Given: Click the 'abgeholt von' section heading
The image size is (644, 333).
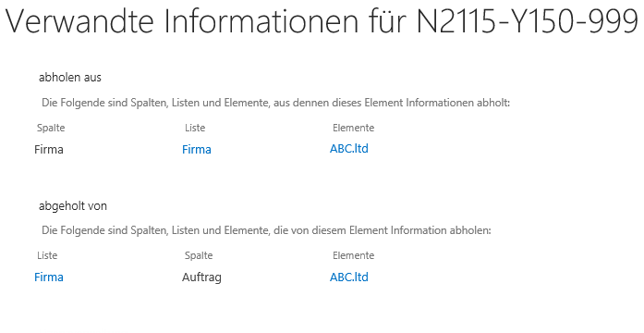Looking at the screenshot, I should click(x=73, y=205).
